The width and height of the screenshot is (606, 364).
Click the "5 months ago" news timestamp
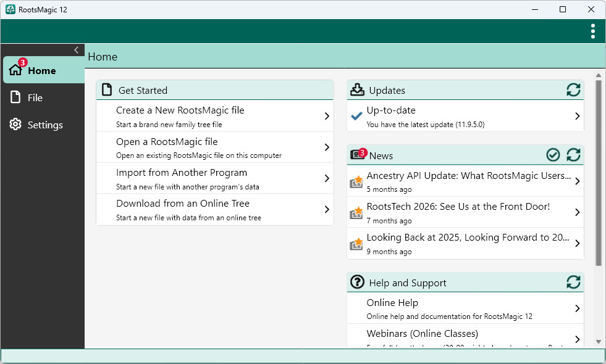[389, 189]
